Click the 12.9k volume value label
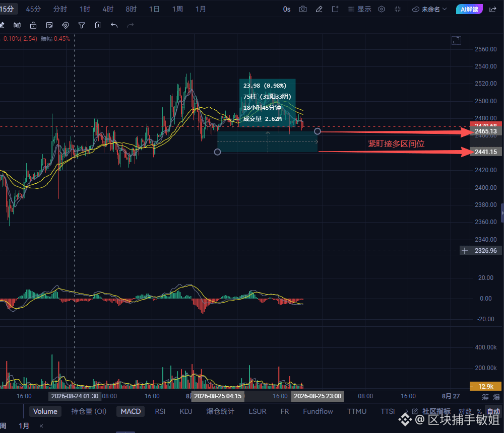Screen dimensions: 504x433 pos(485,386)
